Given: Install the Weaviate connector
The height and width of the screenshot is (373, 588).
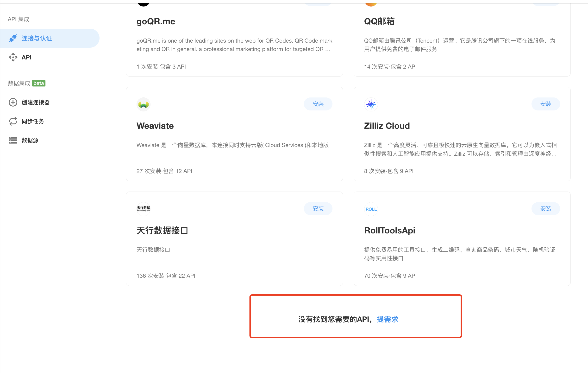Looking at the screenshot, I should point(318,104).
